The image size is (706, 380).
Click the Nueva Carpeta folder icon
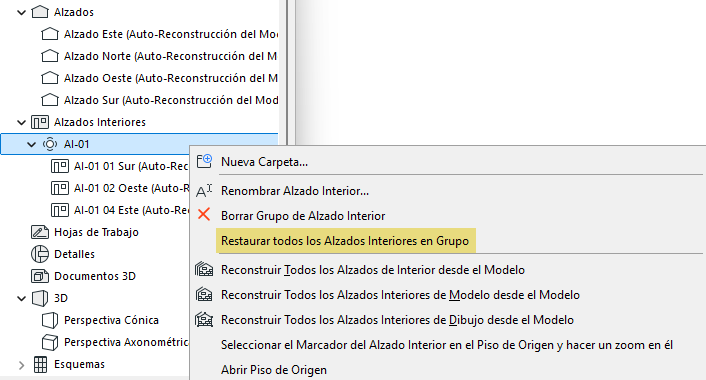(x=204, y=161)
